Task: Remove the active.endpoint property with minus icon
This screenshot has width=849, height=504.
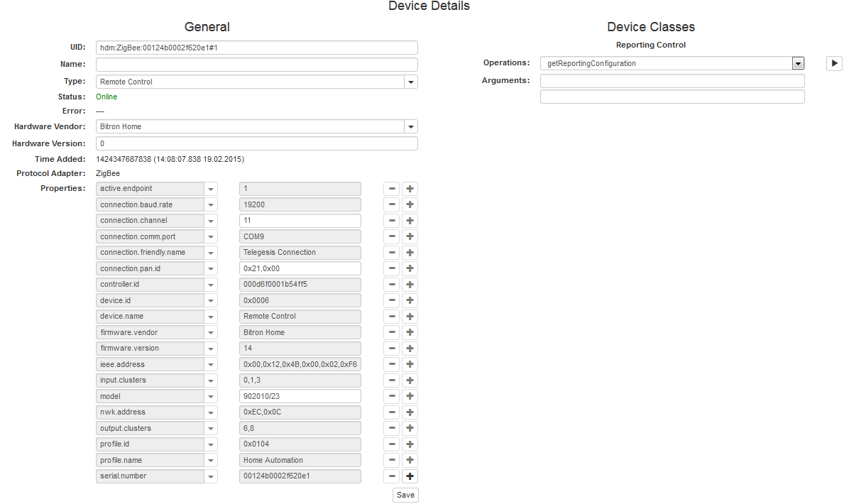Action: (393, 189)
